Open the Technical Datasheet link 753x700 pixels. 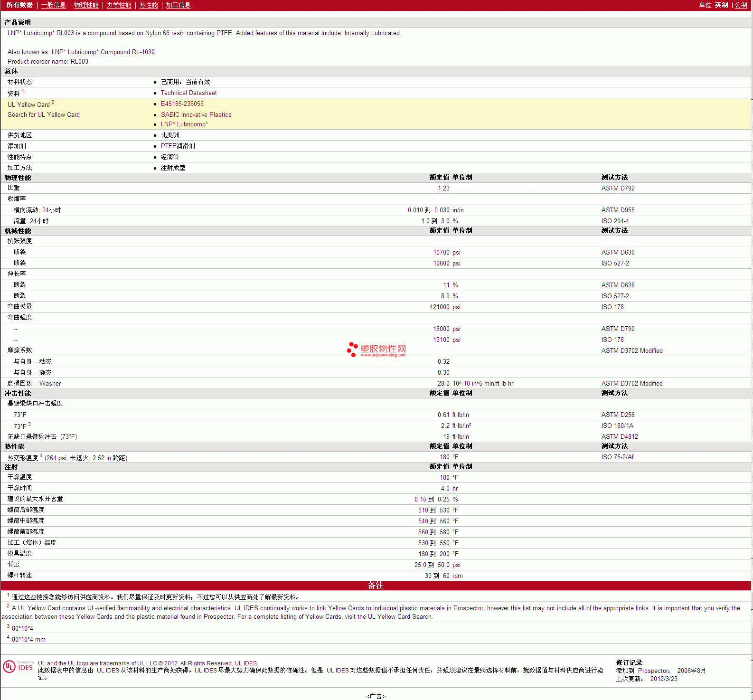pyautogui.click(x=188, y=93)
